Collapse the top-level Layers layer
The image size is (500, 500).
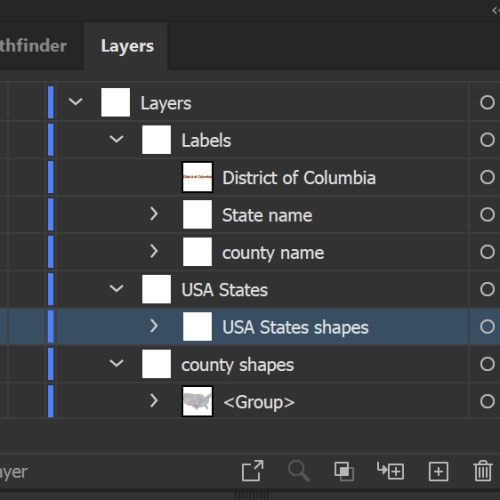(76, 102)
